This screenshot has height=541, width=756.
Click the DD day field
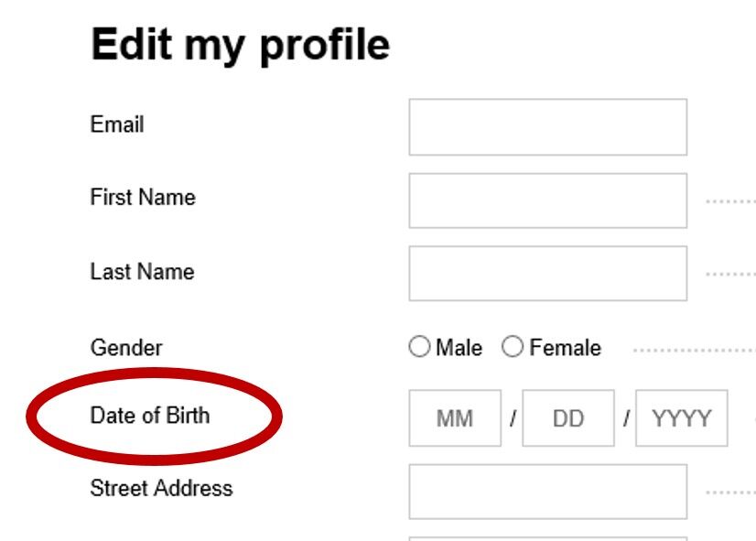pos(567,418)
